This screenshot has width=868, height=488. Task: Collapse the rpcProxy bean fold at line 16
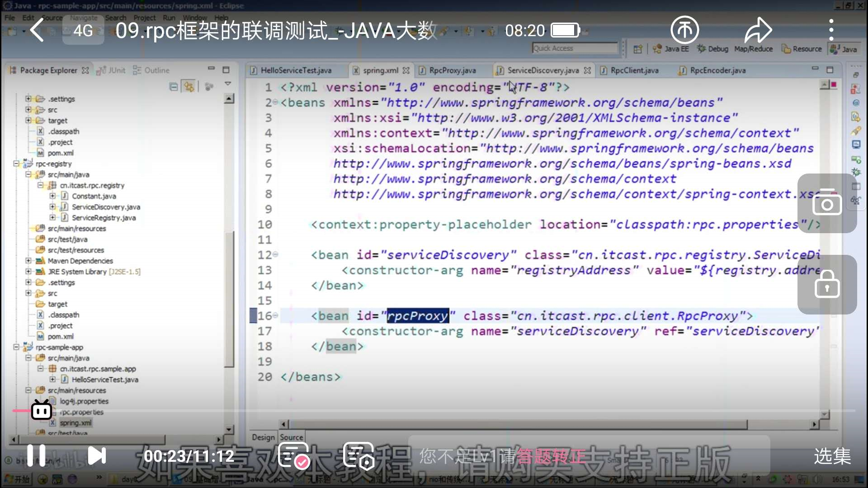275,315
